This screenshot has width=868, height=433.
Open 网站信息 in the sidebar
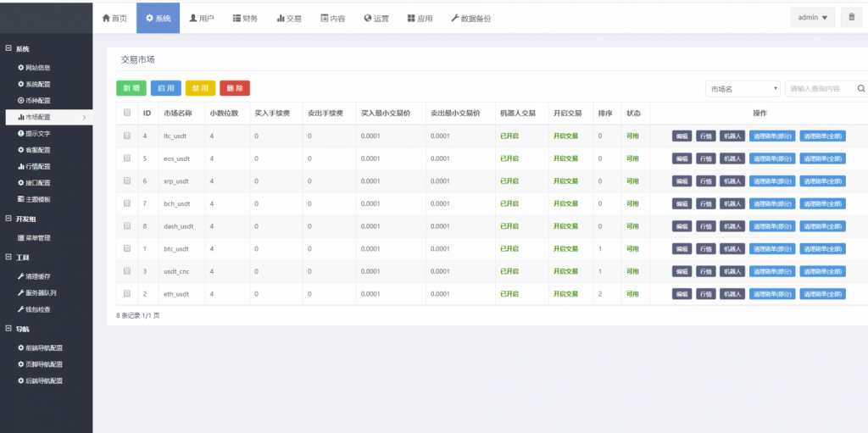pyautogui.click(x=39, y=67)
